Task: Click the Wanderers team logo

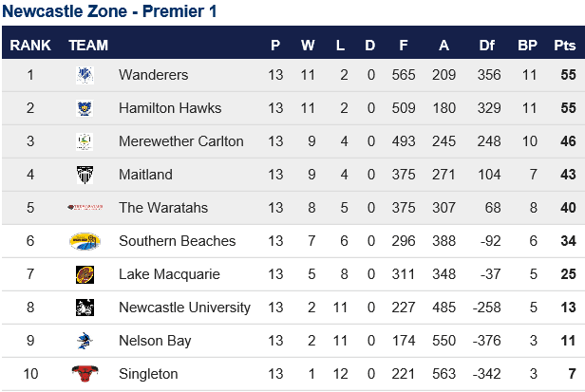Action: pos(85,75)
